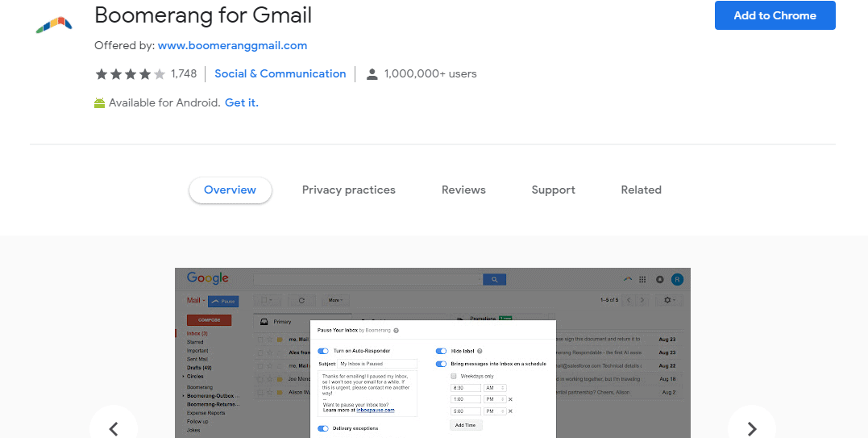Remove the 5:00 PM time with X
The width and height of the screenshot is (868, 438).
[x=510, y=411]
